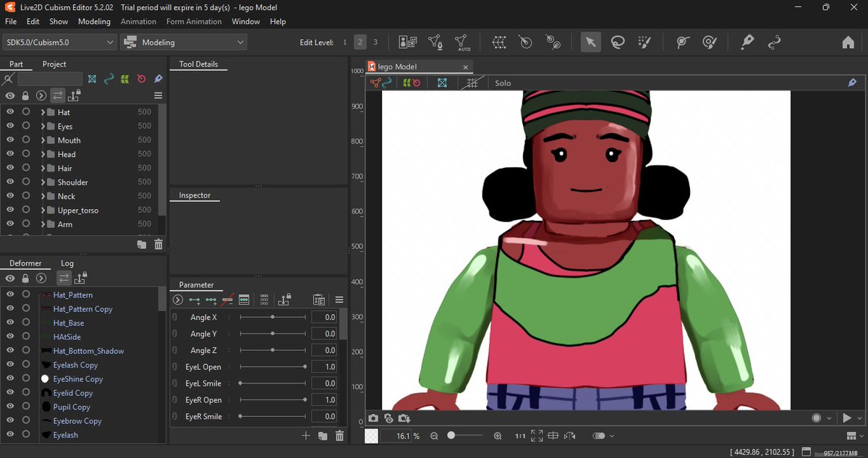Screen dimensions: 868x458
Task: Zoom in the canvas view
Action: coord(498,436)
